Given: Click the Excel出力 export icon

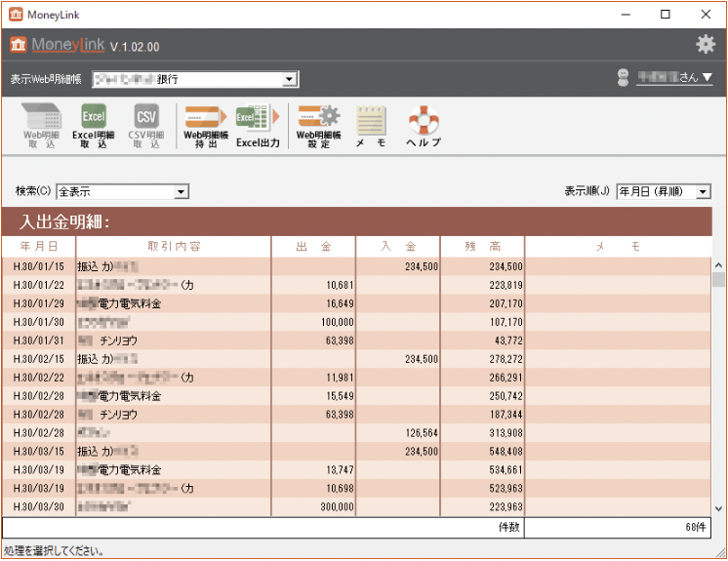Looking at the screenshot, I should tap(258, 127).
